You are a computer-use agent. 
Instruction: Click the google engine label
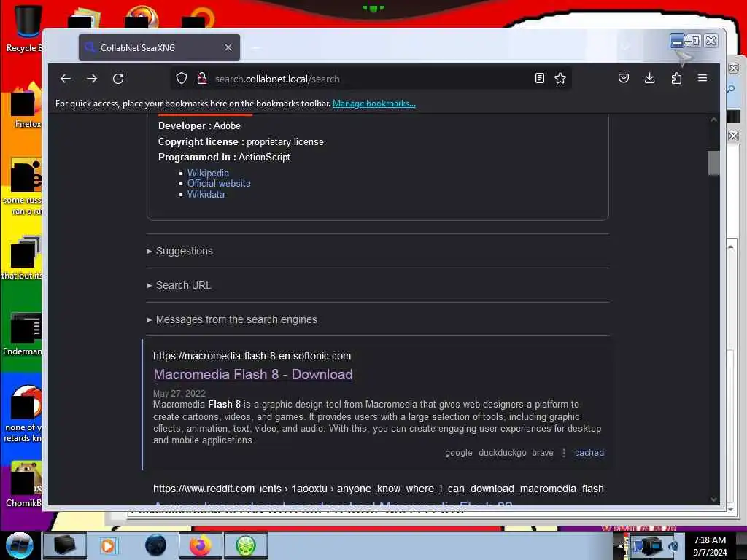(x=459, y=453)
